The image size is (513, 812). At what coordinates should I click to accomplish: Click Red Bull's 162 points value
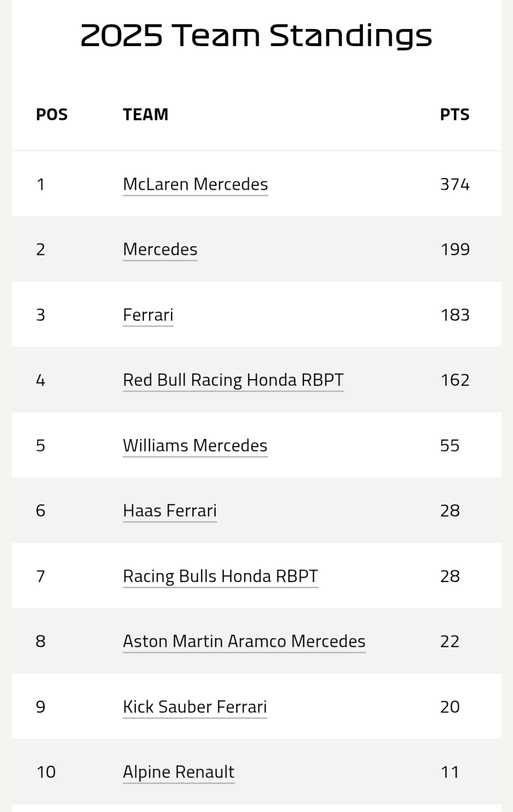pos(455,380)
